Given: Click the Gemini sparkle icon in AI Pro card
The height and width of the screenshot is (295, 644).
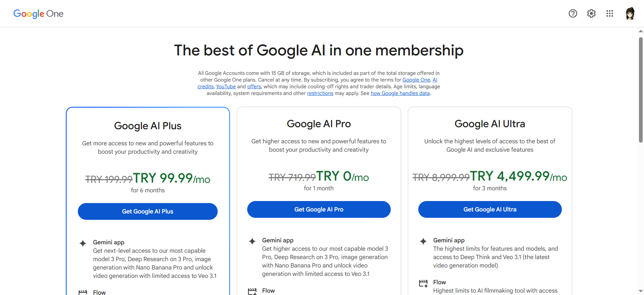Looking at the screenshot, I should pos(252,241).
